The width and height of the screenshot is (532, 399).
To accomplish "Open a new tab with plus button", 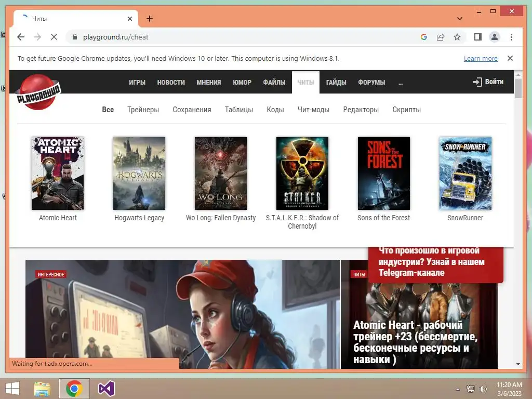I will click(x=149, y=19).
